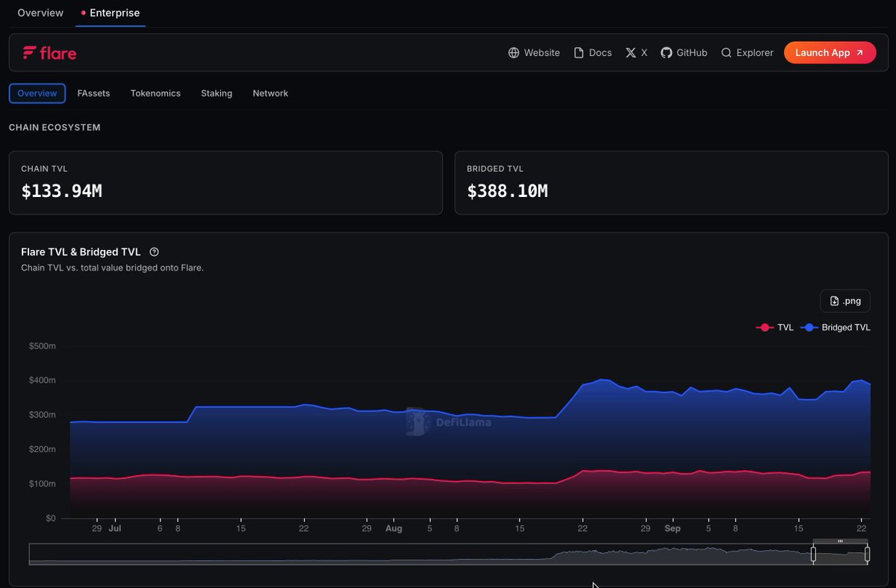Click the chart subtitle about value bridged
The image size is (896, 588).
pyautogui.click(x=112, y=268)
